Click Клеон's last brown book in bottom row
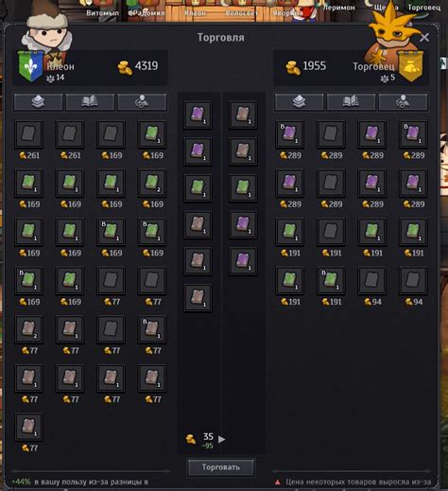The height and width of the screenshot is (491, 448). 29,428
